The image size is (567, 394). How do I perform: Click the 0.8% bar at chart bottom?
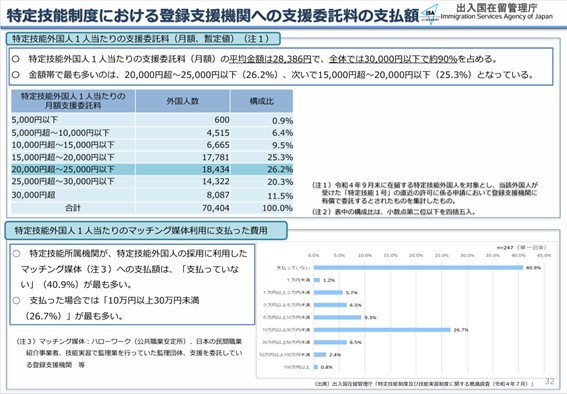[x=316, y=367]
